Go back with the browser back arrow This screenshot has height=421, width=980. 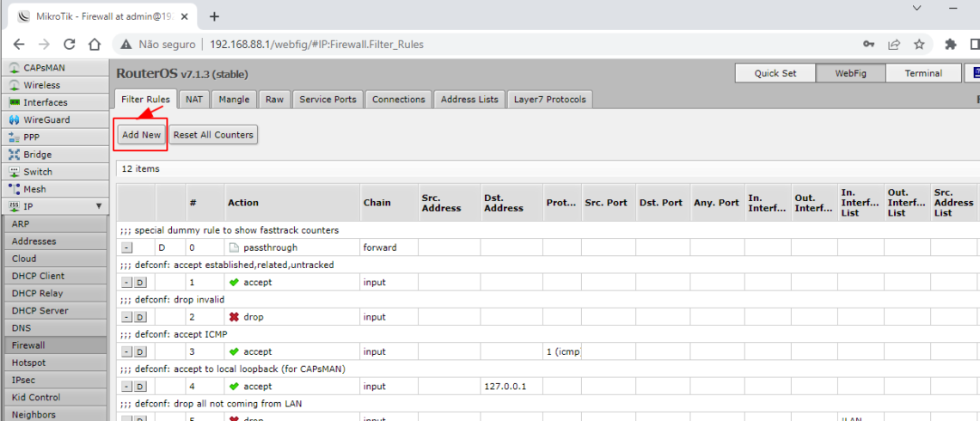[19, 45]
